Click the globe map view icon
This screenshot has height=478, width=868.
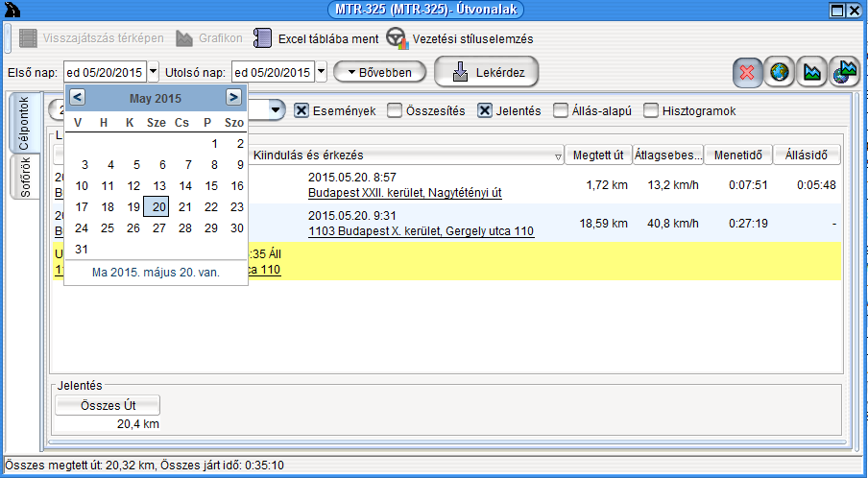coord(780,73)
